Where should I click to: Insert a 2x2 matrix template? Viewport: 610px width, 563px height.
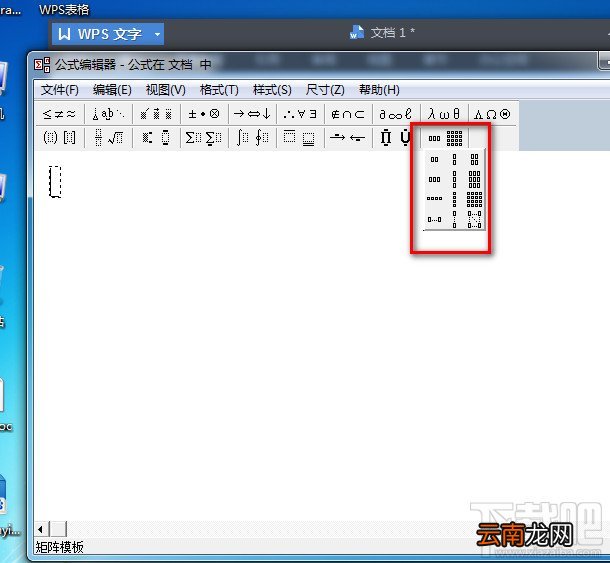coord(474,159)
